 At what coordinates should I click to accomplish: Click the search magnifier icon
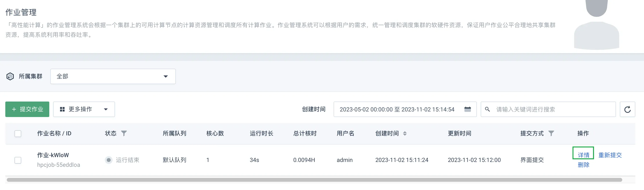(x=487, y=110)
